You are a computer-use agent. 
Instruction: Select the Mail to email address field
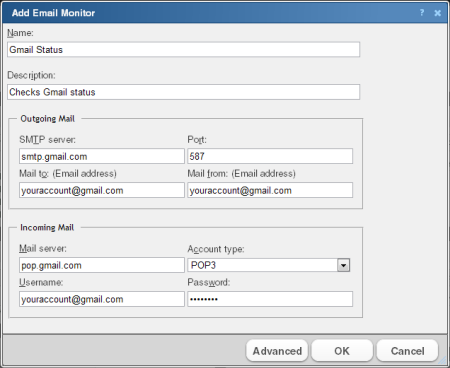tap(102, 190)
